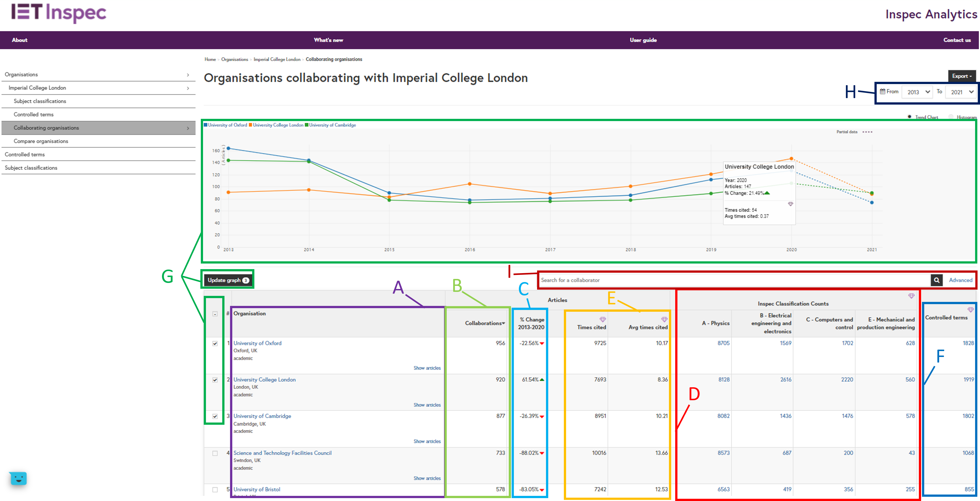This screenshot has height=501, width=980.
Task: Select the Histogram radio button
Action: pos(951,117)
